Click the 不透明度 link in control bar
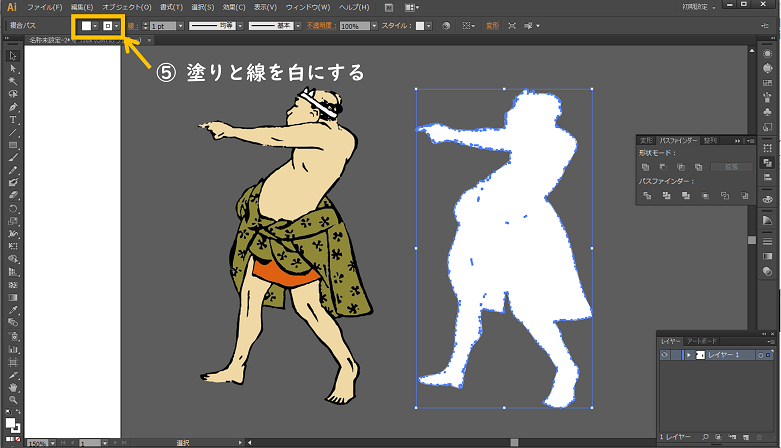This screenshot has height=448, width=781. [319, 26]
